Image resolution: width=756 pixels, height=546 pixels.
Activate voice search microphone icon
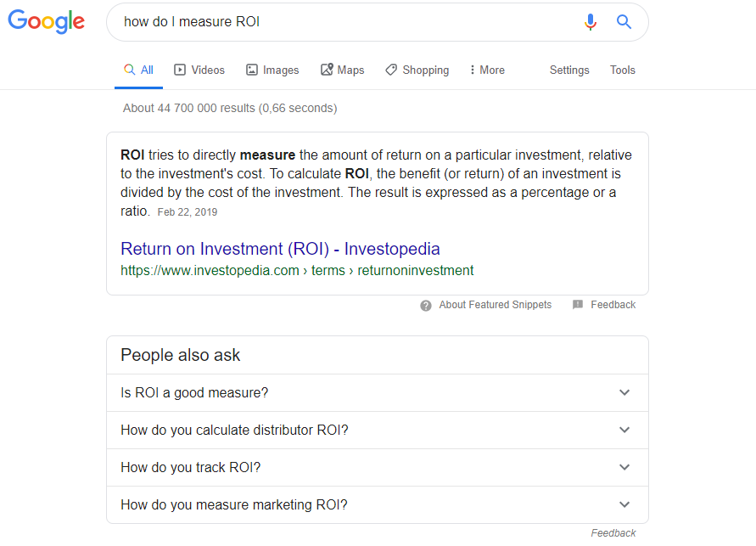point(591,22)
